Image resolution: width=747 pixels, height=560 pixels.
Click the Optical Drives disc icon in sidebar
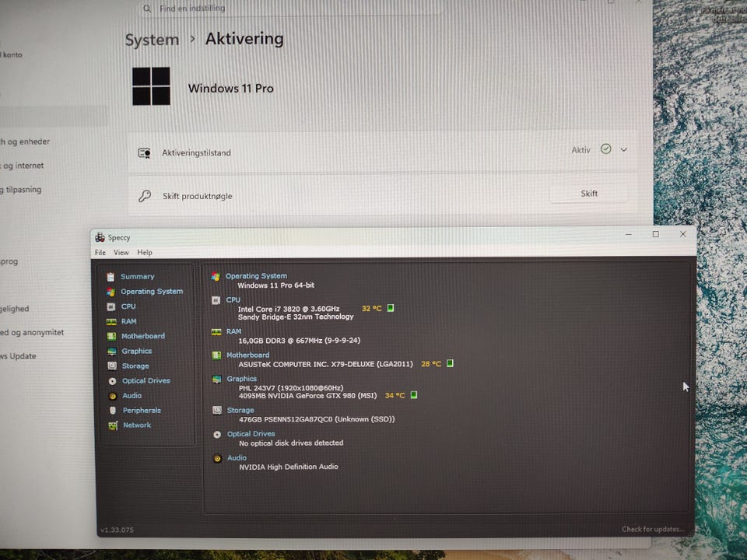[112, 381]
